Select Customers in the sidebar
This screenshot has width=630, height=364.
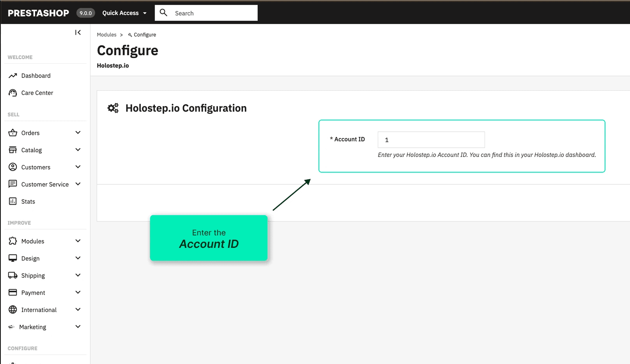coord(36,167)
